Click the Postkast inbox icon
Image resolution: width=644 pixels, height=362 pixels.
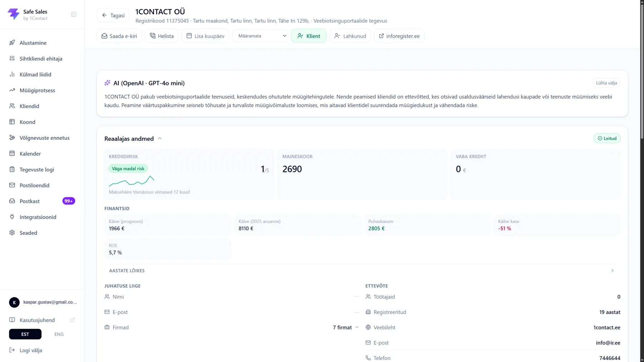(12, 201)
